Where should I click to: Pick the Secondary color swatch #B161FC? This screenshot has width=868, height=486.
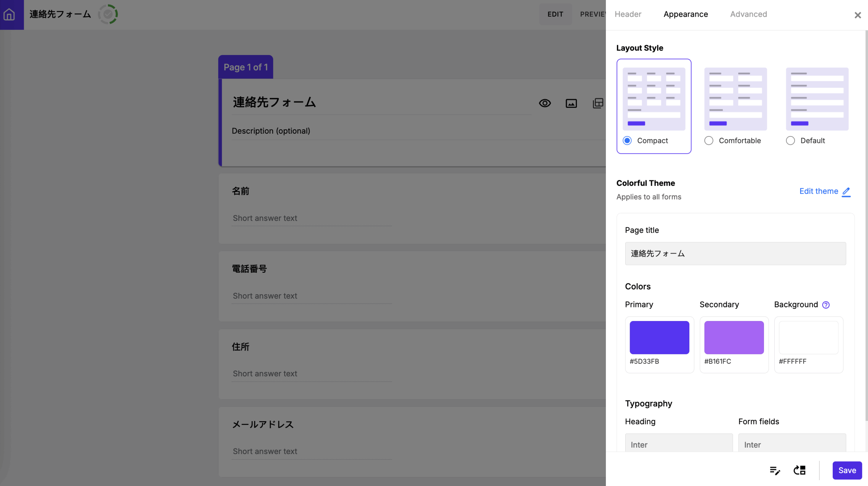click(734, 337)
